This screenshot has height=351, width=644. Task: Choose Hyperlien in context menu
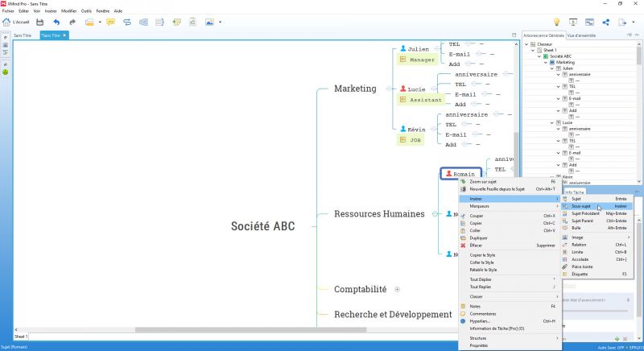(x=510, y=321)
